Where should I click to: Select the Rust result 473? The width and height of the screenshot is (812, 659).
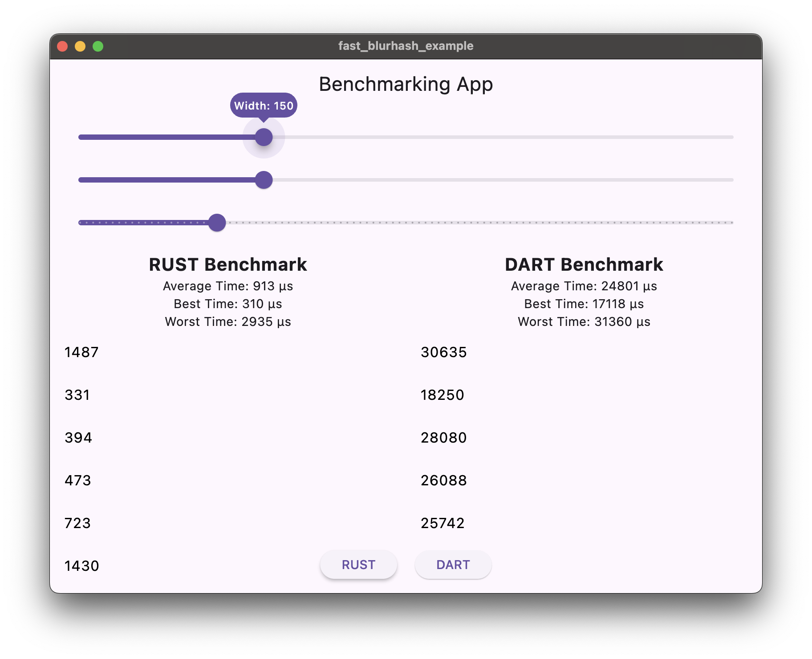pos(78,480)
